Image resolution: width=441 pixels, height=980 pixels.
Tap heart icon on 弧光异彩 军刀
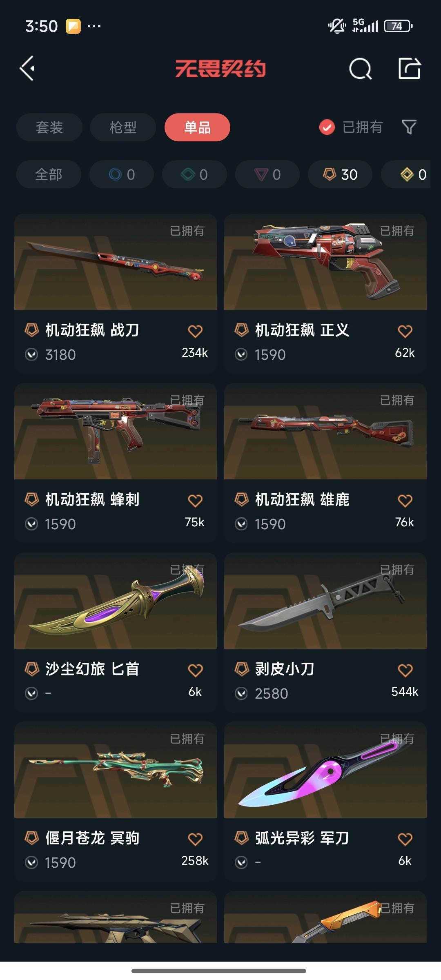405,839
